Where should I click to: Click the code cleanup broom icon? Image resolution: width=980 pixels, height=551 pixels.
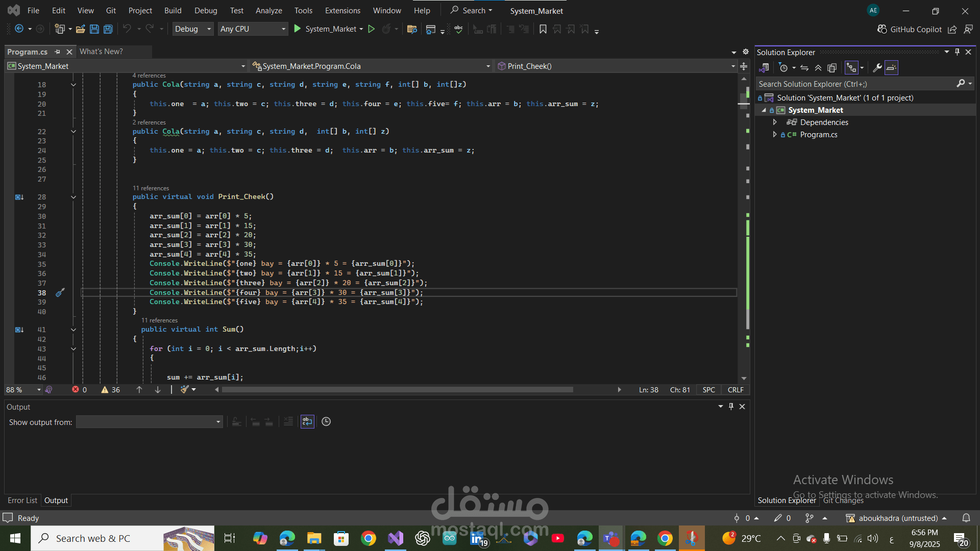(x=185, y=389)
